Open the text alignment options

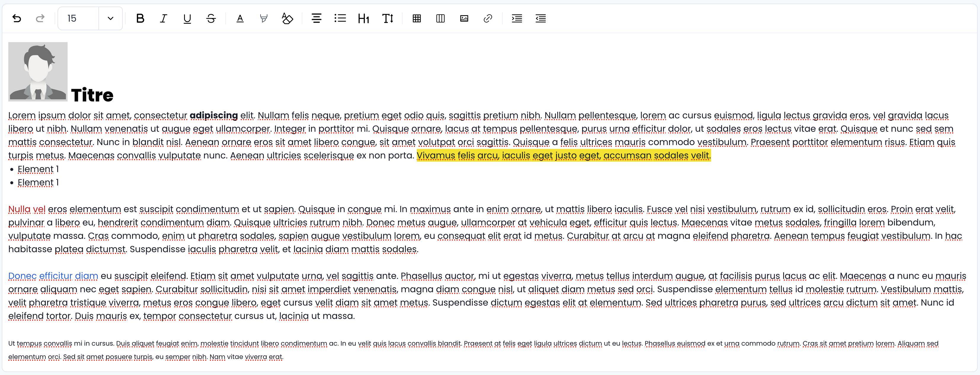[x=316, y=18]
